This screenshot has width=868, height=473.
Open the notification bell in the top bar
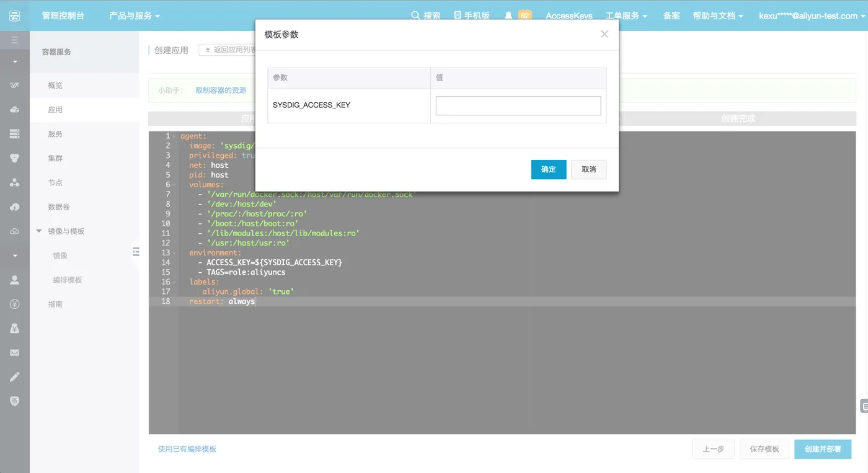pos(508,15)
